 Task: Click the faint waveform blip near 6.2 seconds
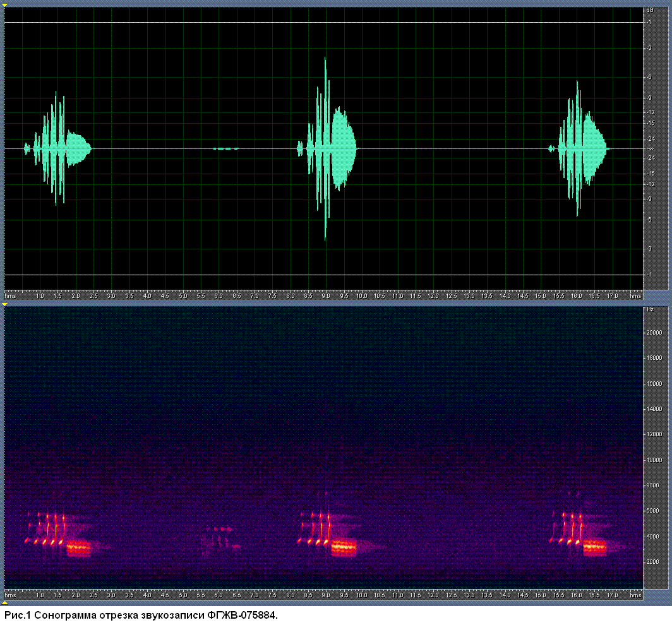click(x=226, y=148)
